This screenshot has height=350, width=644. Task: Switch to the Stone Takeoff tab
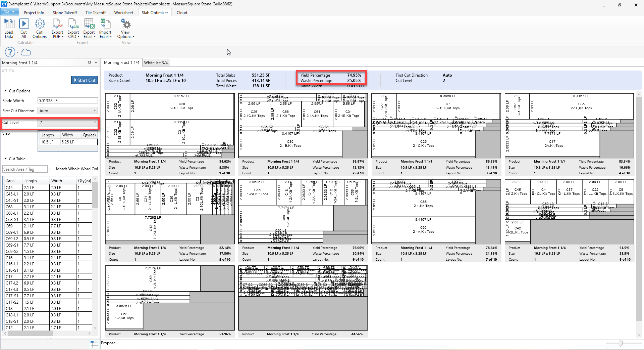point(65,13)
